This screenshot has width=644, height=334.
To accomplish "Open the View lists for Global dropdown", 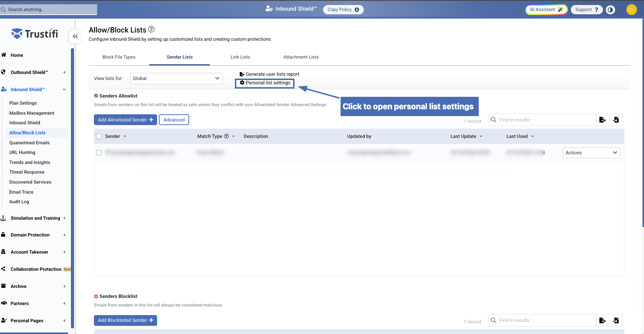I will [x=176, y=79].
